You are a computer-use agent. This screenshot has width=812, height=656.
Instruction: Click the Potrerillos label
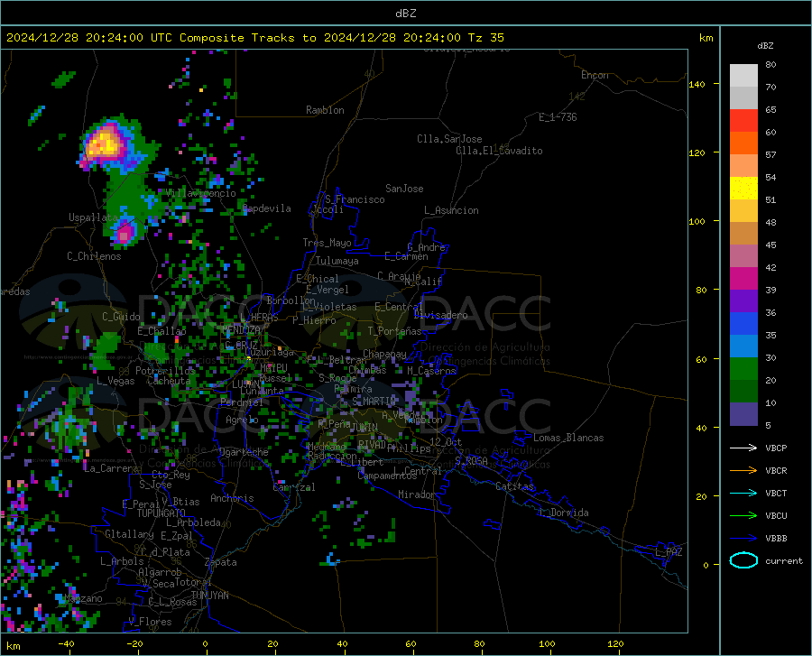[x=165, y=371]
